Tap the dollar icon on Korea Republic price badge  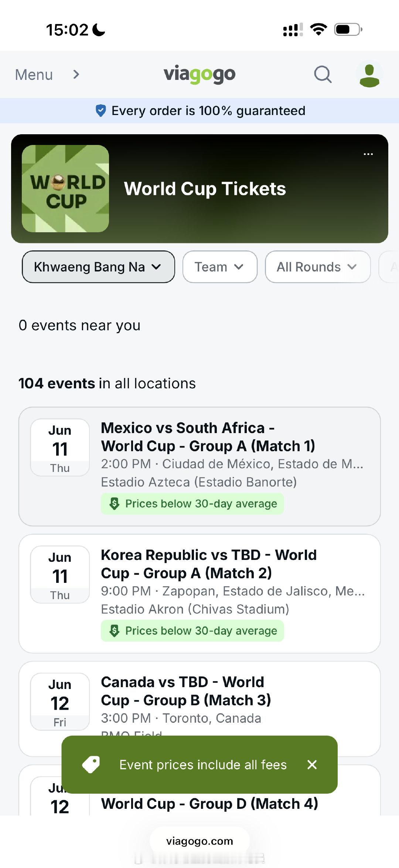pos(115,631)
